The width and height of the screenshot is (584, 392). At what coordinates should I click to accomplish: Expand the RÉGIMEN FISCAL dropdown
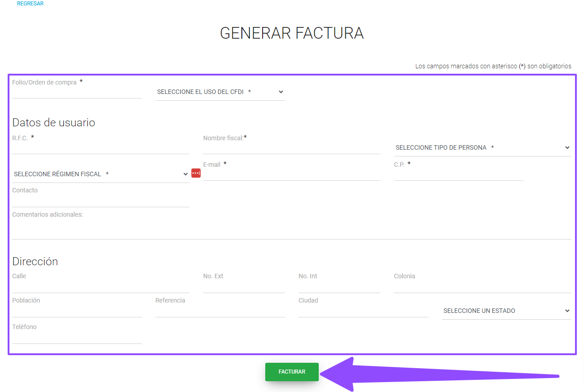tap(101, 174)
